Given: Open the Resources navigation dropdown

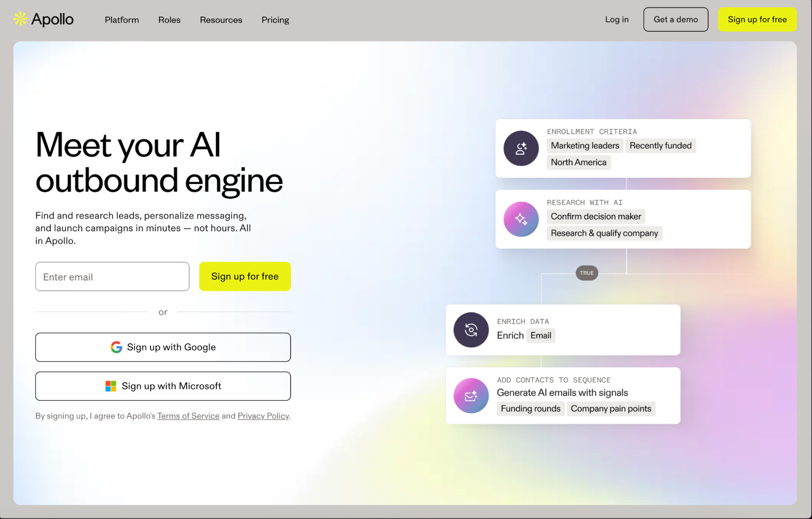Looking at the screenshot, I should tap(221, 20).
